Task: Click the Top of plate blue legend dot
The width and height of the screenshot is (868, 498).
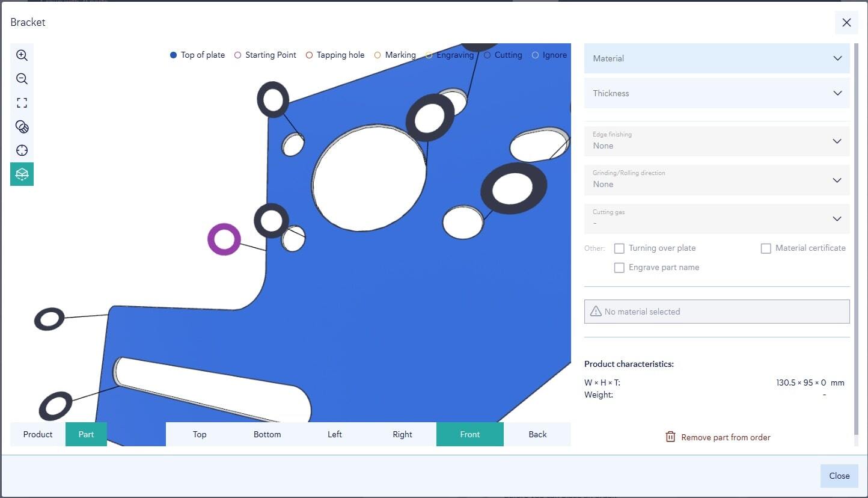Action: coord(174,55)
